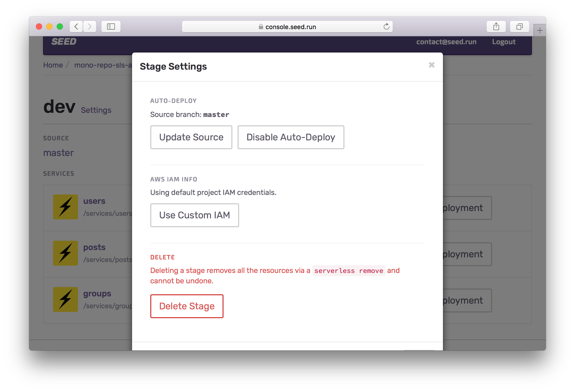Click the SEED logo in header

(x=64, y=42)
